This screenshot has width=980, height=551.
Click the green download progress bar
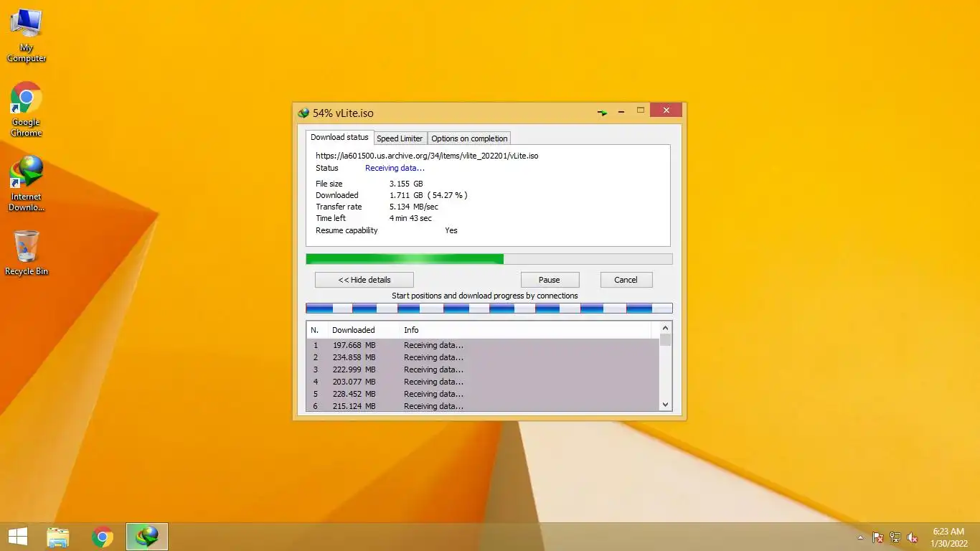pyautogui.click(x=489, y=259)
